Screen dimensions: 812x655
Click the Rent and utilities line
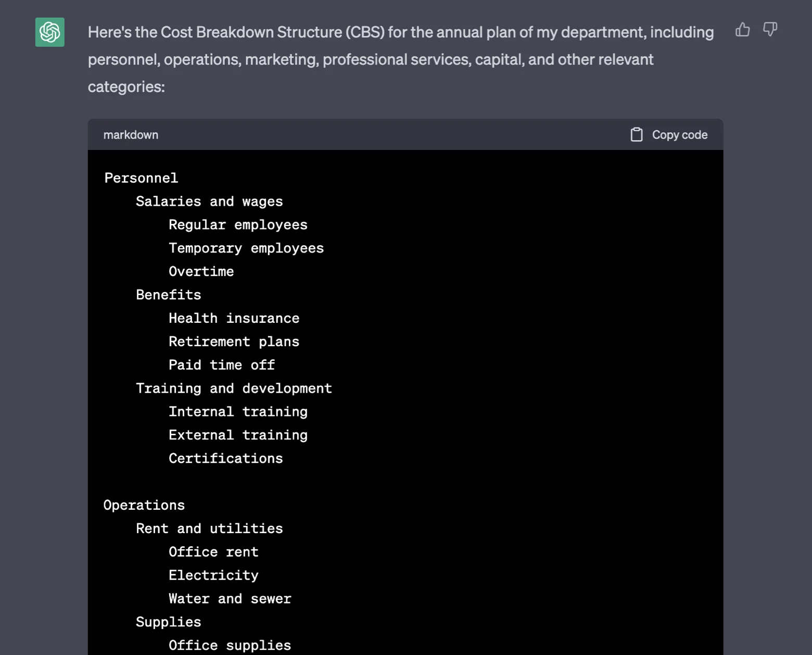(209, 528)
